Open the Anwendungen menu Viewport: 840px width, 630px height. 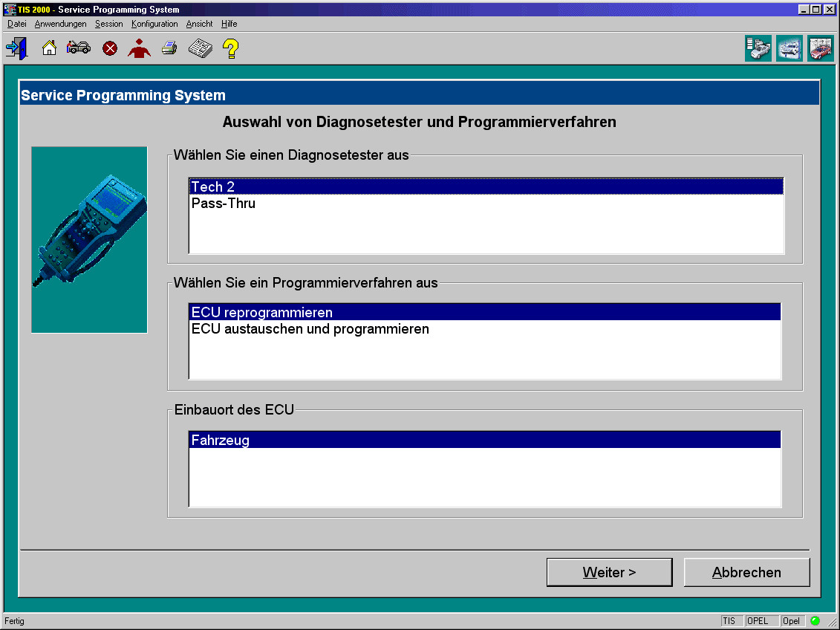pyautogui.click(x=61, y=24)
